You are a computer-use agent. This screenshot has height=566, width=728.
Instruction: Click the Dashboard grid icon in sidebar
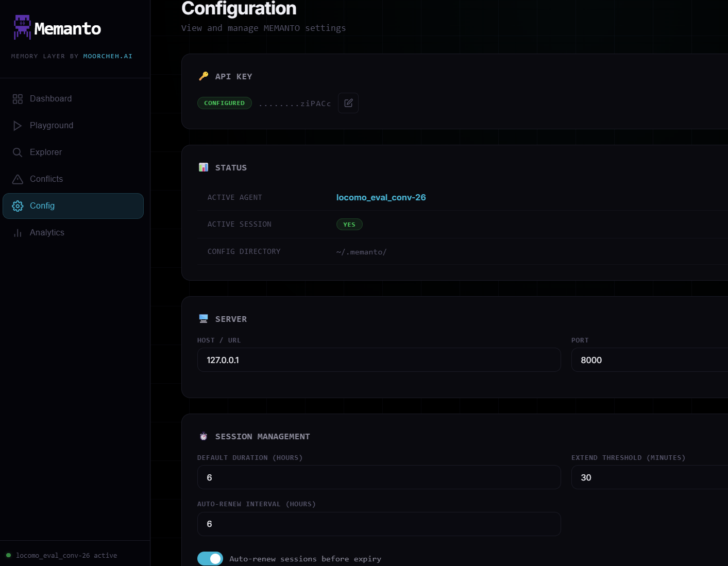click(18, 99)
